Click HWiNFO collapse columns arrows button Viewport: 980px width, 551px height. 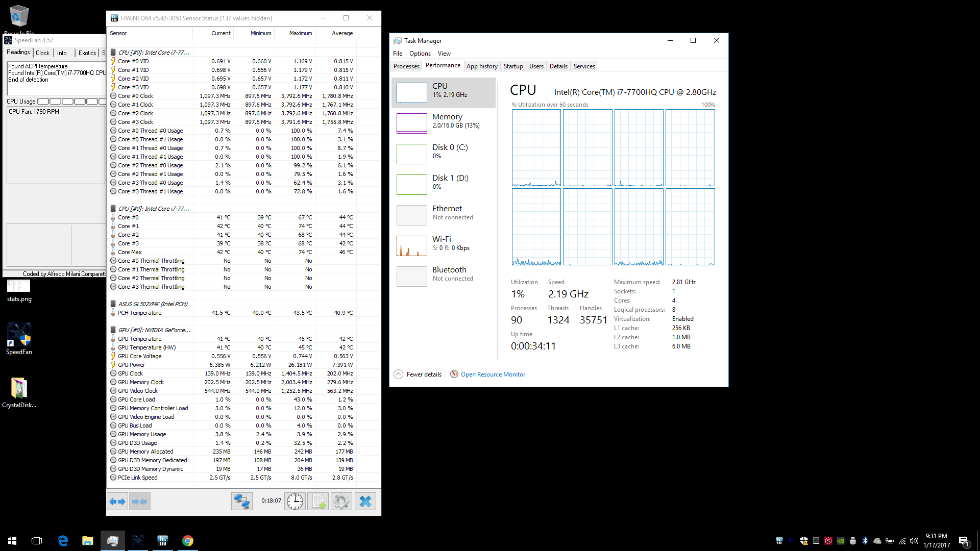point(139,502)
